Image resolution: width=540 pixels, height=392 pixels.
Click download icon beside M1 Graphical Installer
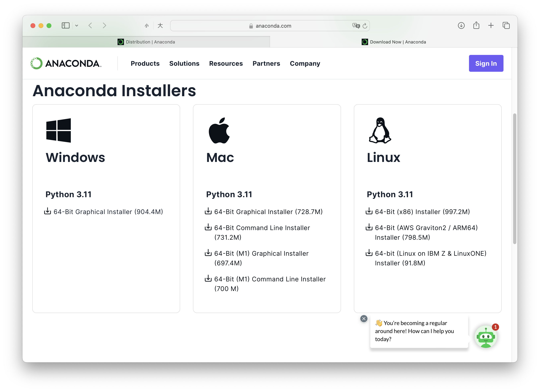coord(208,253)
